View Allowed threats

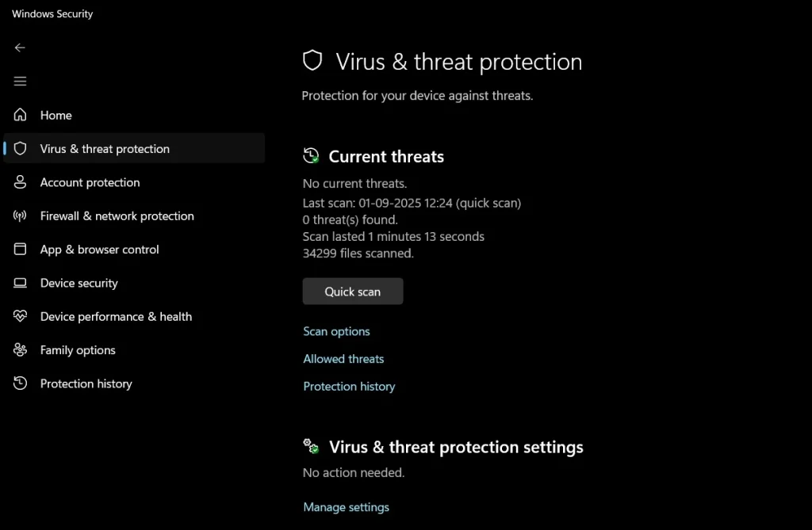[x=343, y=358]
